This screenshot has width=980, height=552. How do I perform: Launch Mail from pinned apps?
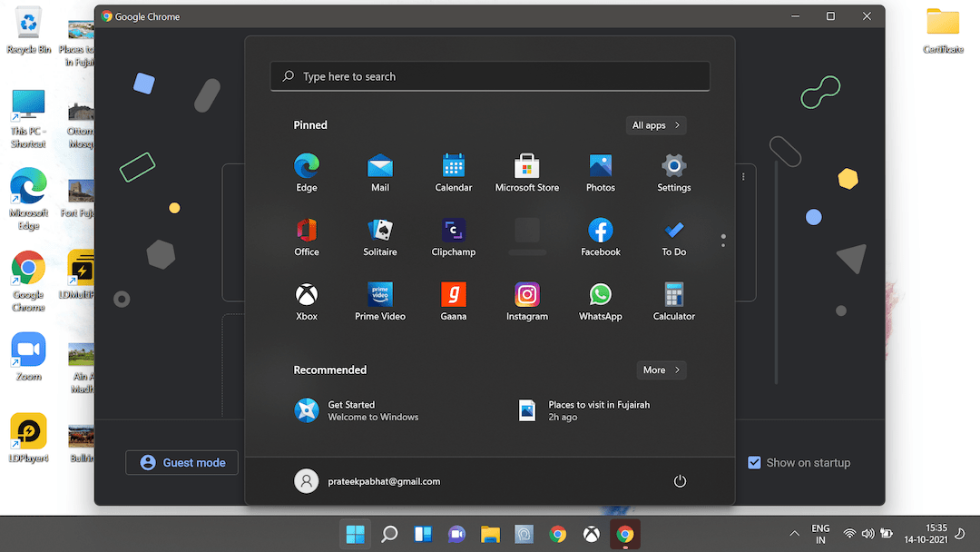tap(380, 173)
